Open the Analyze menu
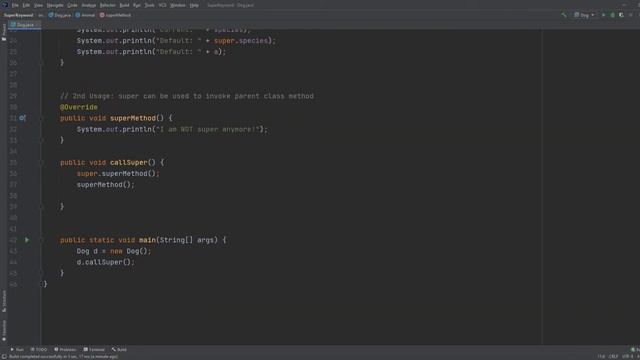Viewport: 640px width, 360px height. coord(89,5)
